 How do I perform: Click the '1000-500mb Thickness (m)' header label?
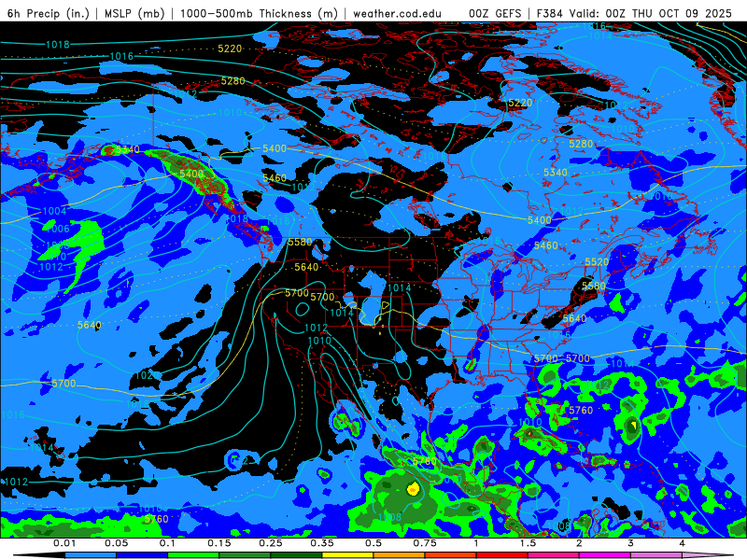[x=259, y=13]
